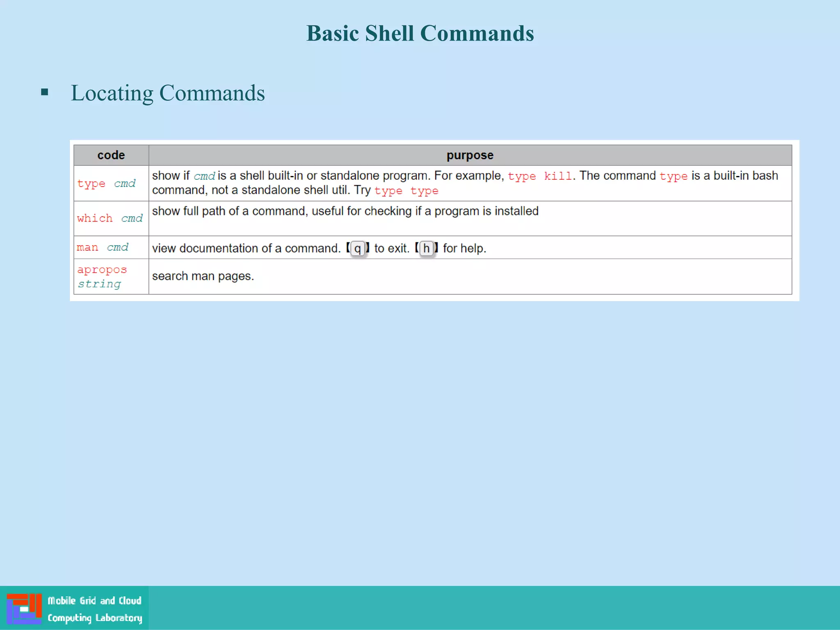Click 'view documentation of a command.' text

pyautogui.click(x=246, y=248)
